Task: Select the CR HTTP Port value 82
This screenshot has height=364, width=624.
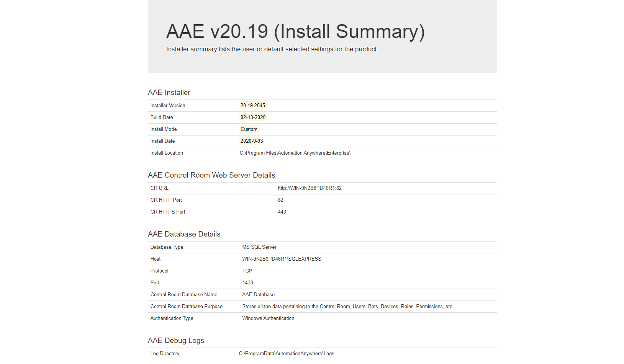Action: click(x=280, y=200)
